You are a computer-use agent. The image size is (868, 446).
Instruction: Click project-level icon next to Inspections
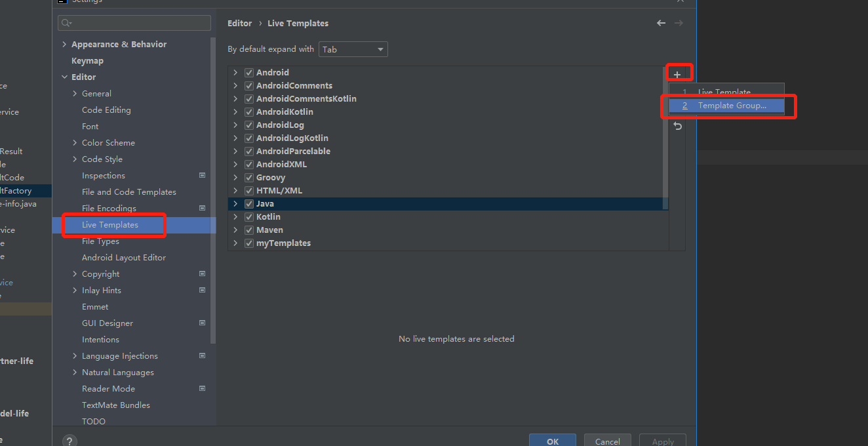point(202,175)
